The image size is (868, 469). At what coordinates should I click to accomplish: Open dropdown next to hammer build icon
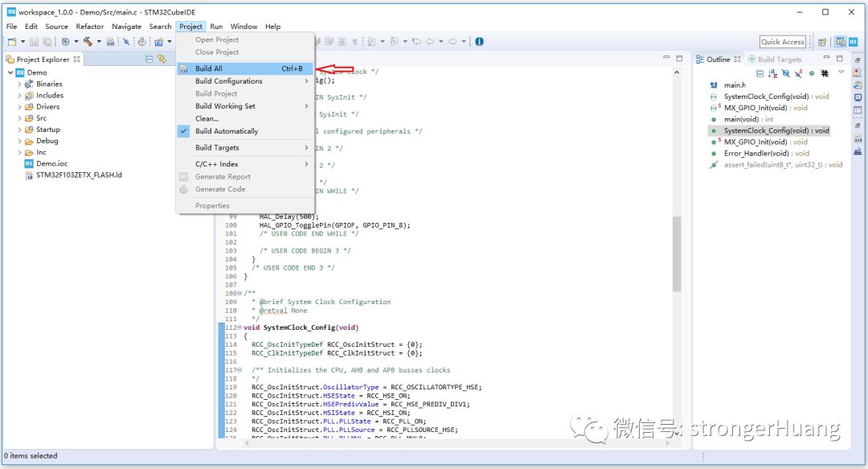(x=99, y=42)
